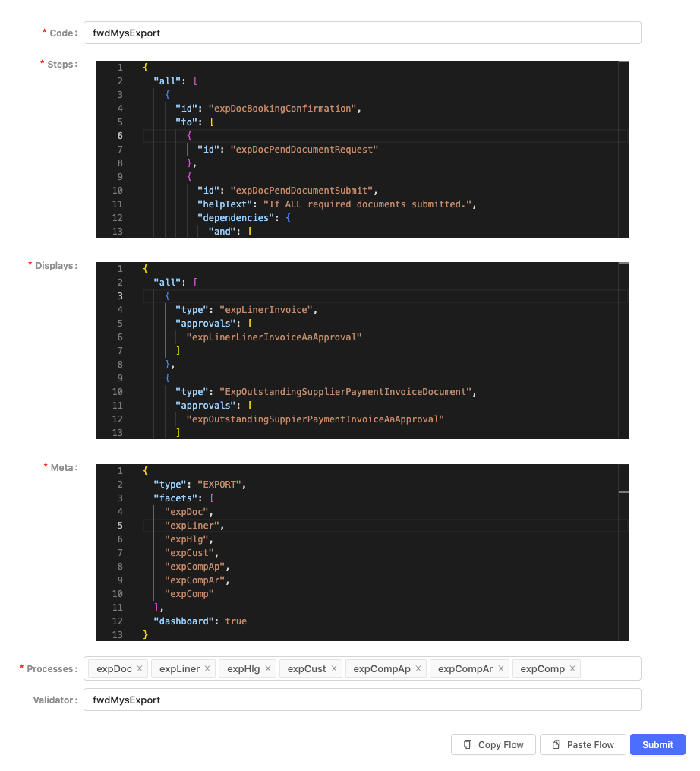The width and height of the screenshot is (700, 771).
Task: Click "expLiner" line in Meta editor
Action: pos(194,526)
